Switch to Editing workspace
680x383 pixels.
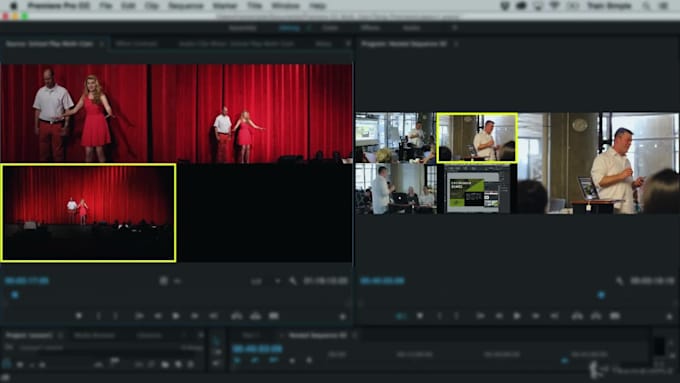click(289, 28)
